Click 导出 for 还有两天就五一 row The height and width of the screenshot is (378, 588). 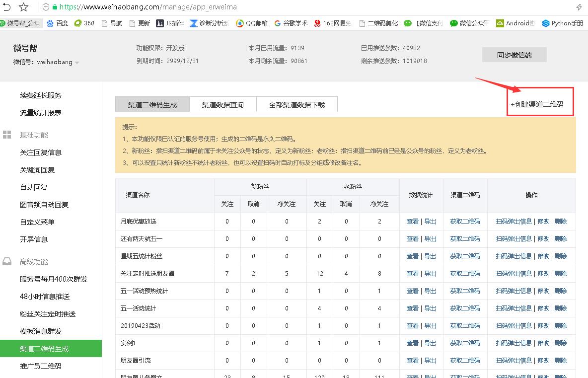pyautogui.click(x=430, y=238)
